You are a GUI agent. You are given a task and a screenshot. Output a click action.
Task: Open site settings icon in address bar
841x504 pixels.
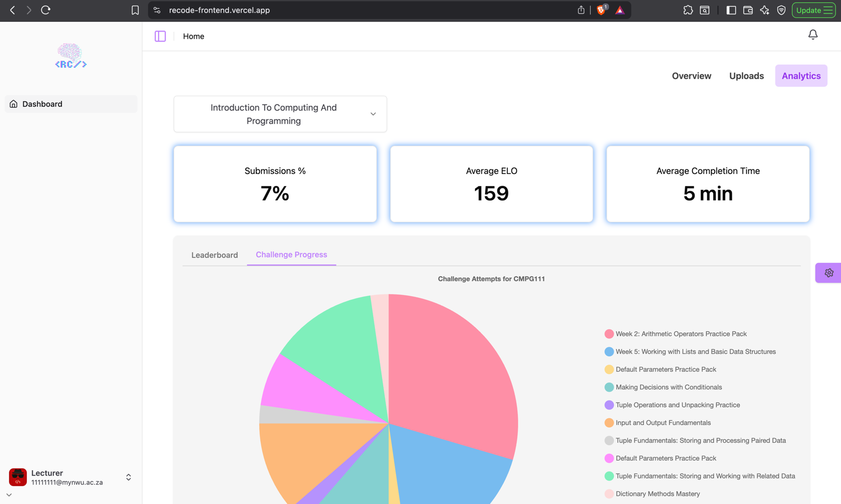click(157, 10)
